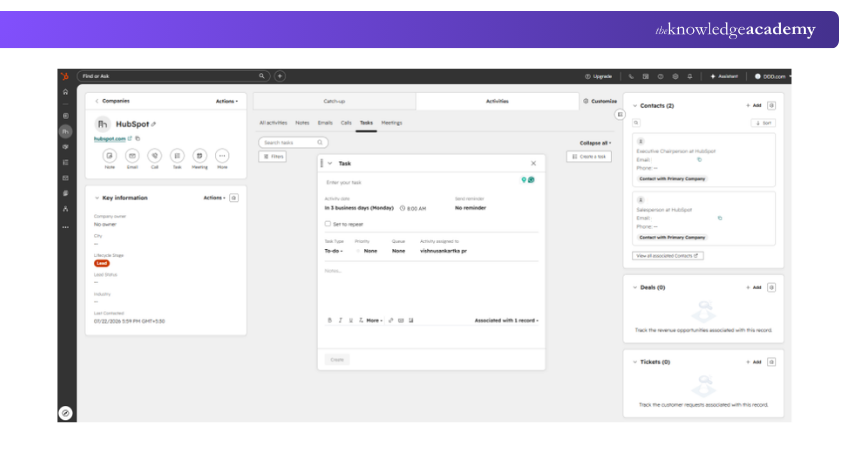Image resolution: width=850 pixels, height=450 pixels.
Task: Open the Collapse all dropdown
Action: pyautogui.click(x=595, y=143)
